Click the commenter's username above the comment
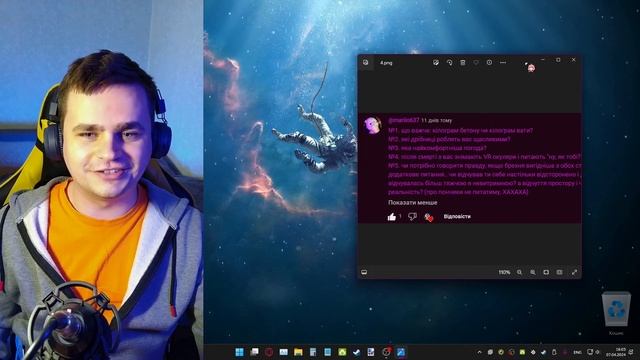The height and width of the screenshot is (360, 640). pos(404,120)
